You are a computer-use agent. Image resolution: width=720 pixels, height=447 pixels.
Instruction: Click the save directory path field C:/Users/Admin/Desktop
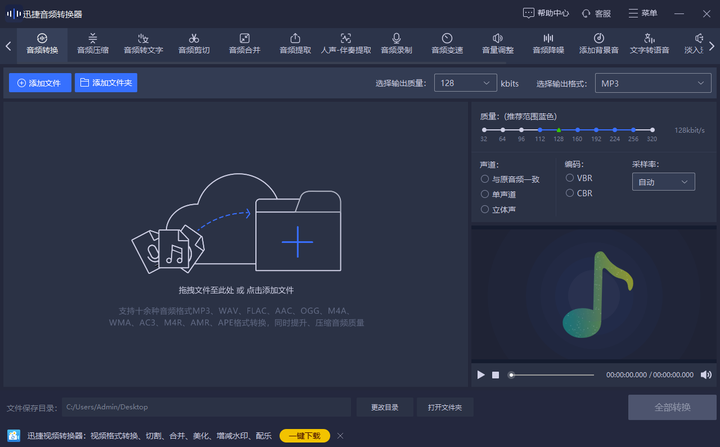tap(207, 407)
